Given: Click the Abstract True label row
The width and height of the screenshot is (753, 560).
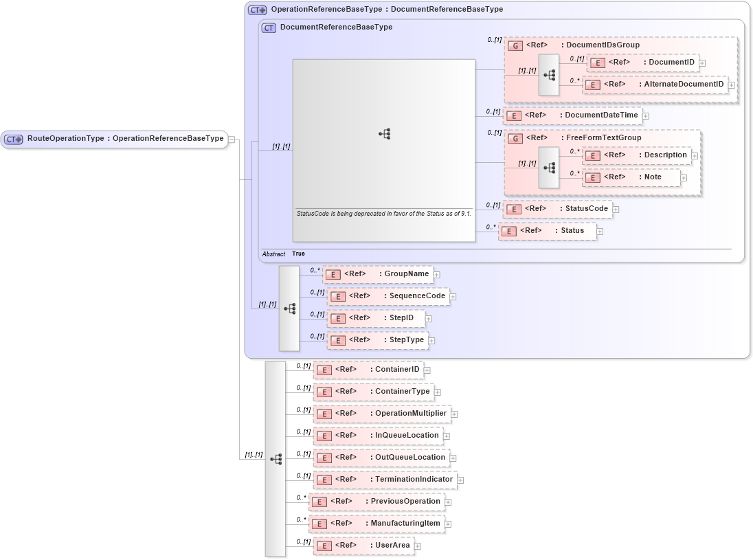Looking at the screenshot, I should point(274,254).
